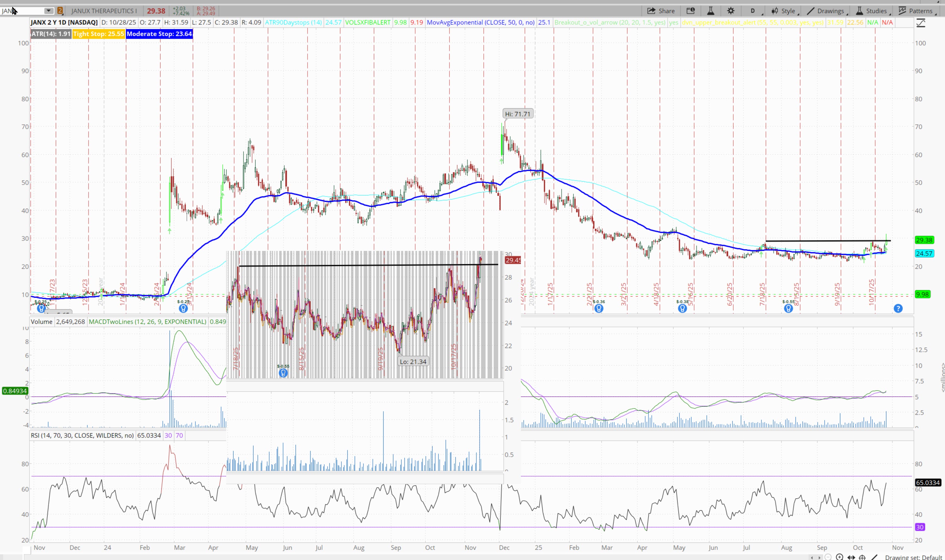Click the zoom in magnifier icon

tap(839, 557)
